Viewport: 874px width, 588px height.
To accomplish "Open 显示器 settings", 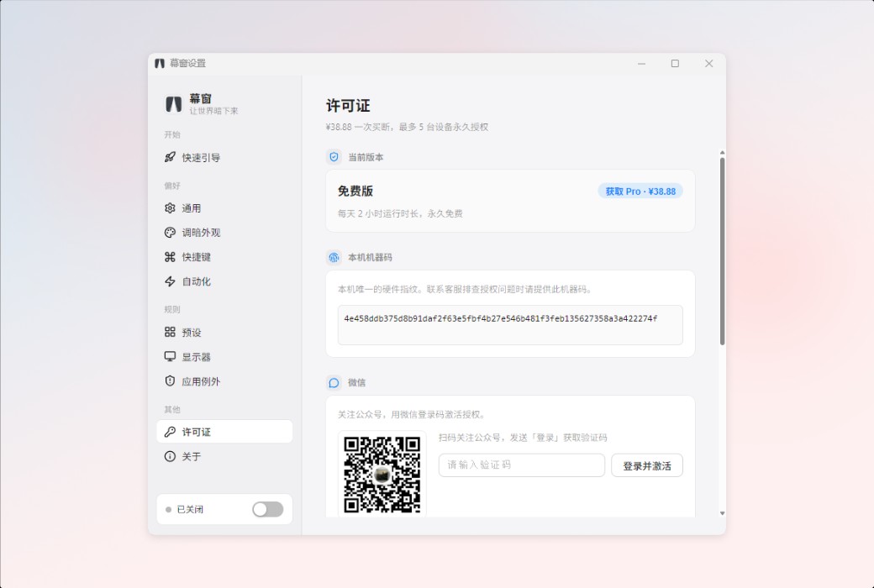I will (x=224, y=357).
